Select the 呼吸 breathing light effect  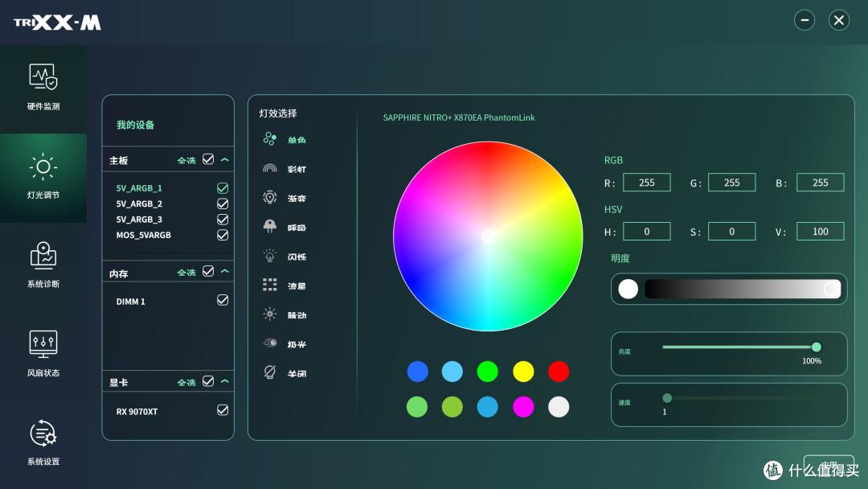click(x=285, y=227)
